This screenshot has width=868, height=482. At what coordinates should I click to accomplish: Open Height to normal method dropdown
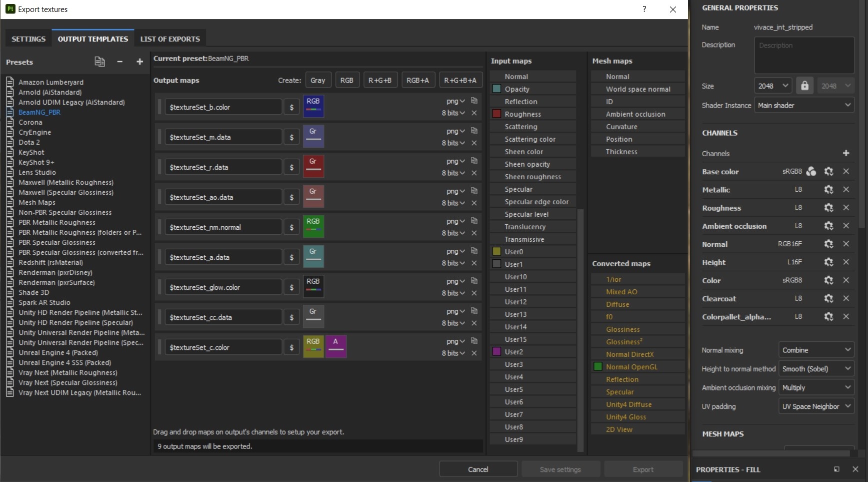(x=816, y=369)
